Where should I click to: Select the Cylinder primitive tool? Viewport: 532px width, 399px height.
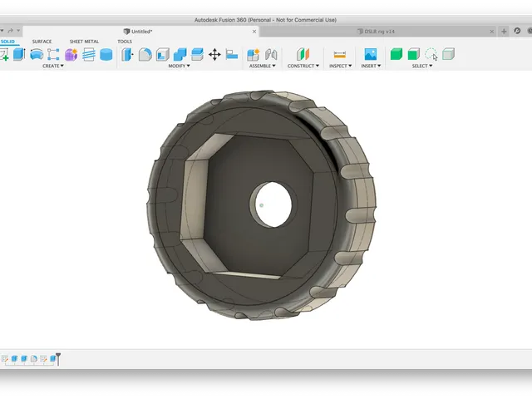coord(106,54)
